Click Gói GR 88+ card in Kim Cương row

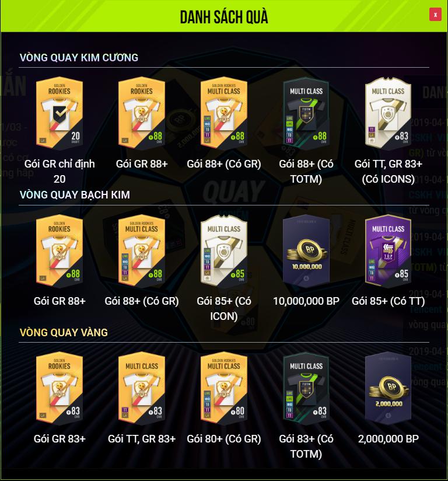142,113
